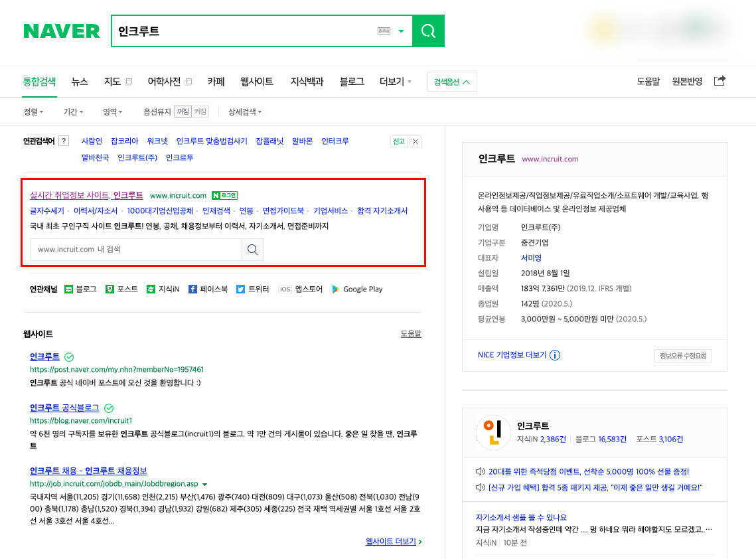Switch to the 뉴스 tab
Screen dimensions: 756x559
(80, 82)
